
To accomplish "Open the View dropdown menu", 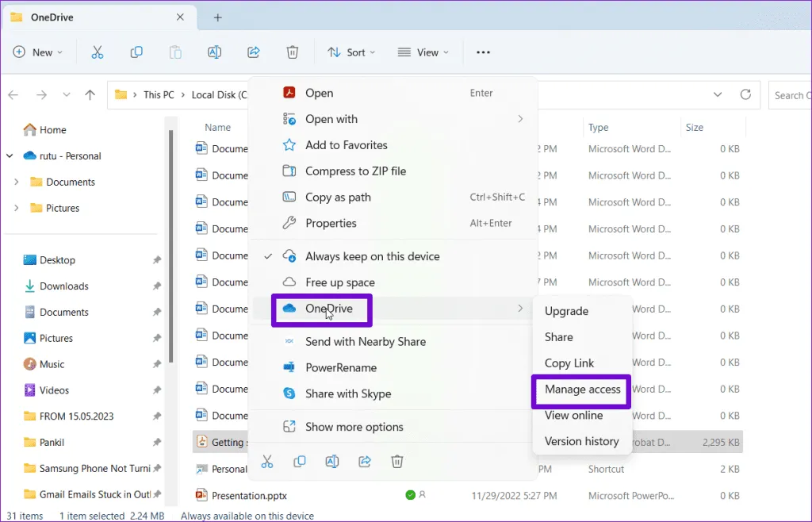I will point(423,52).
